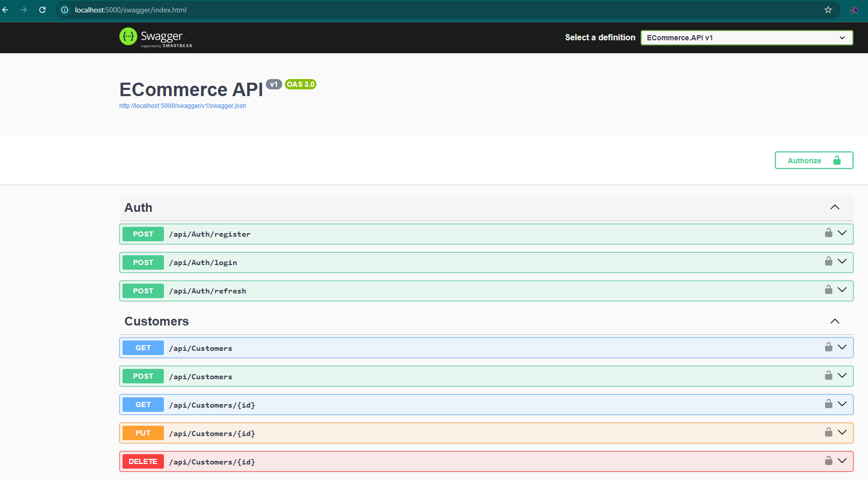The height and width of the screenshot is (480, 868).
Task: Expand the POST /api/Auth/refresh chevron
Action: point(842,290)
